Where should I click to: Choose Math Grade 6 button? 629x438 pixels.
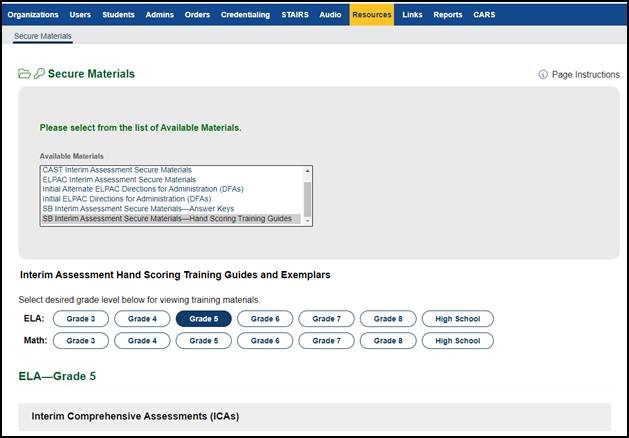coord(265,341)
